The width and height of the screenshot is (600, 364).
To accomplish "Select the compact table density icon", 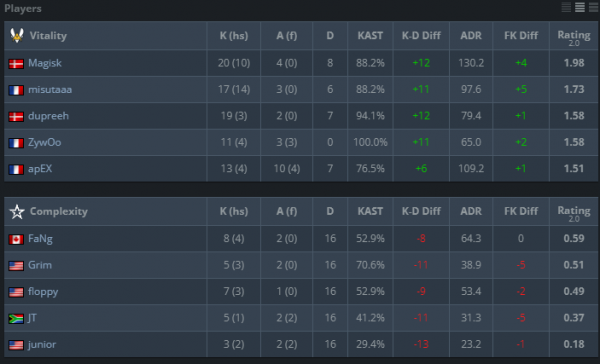I will tap(566, 7).
